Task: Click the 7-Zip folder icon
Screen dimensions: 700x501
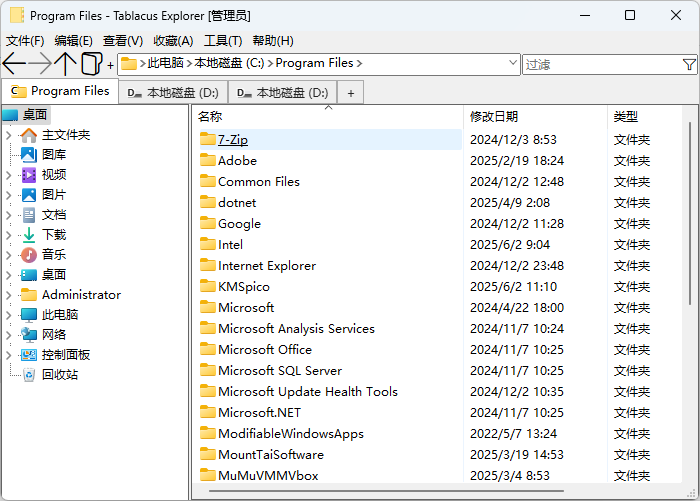Action: tap(208, 140)
